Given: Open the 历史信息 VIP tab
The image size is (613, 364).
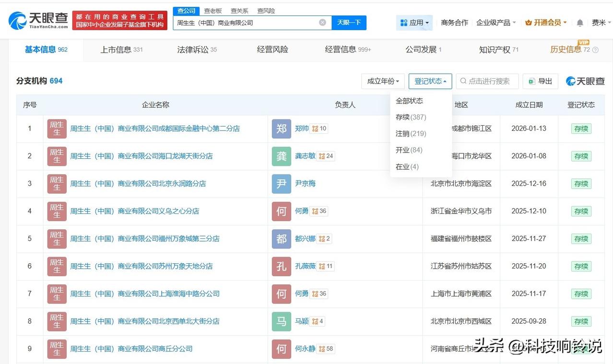Looking at the screenshot, I should tap(570, 49).
